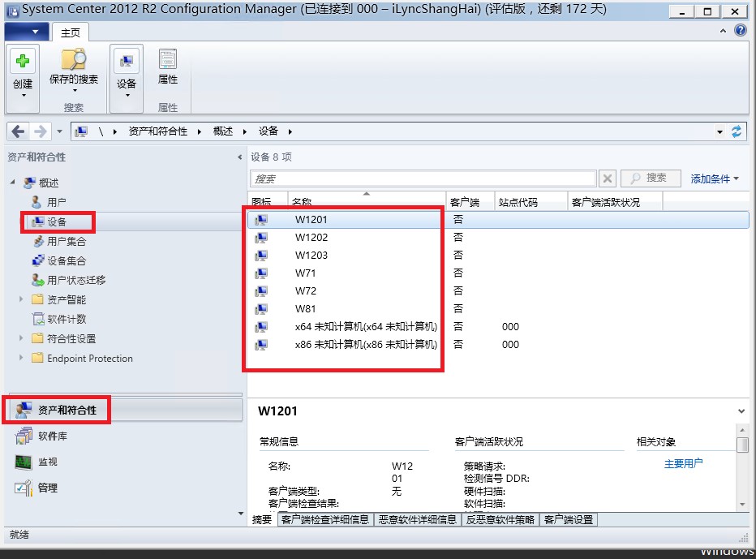Collapse the navigation pane with arrow

click(x=239, y=157)
